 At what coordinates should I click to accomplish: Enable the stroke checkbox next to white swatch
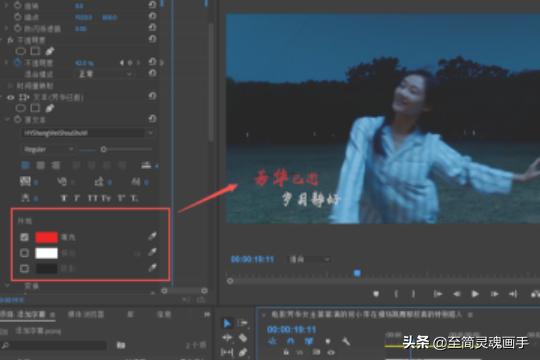coord(24,253)
